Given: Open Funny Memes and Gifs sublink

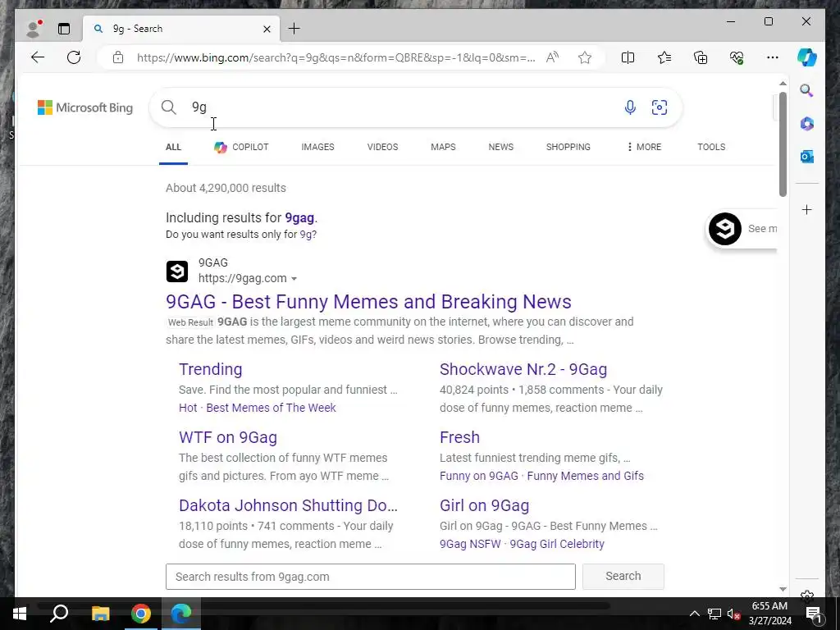Looking at the screenshot, I should pos(586,476).
